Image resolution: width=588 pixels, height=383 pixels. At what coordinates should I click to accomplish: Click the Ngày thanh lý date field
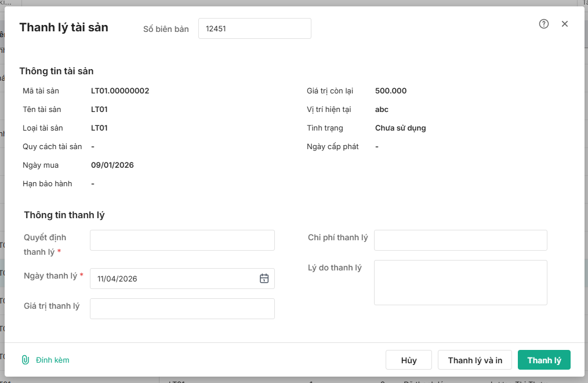click(x=174, y=279)
